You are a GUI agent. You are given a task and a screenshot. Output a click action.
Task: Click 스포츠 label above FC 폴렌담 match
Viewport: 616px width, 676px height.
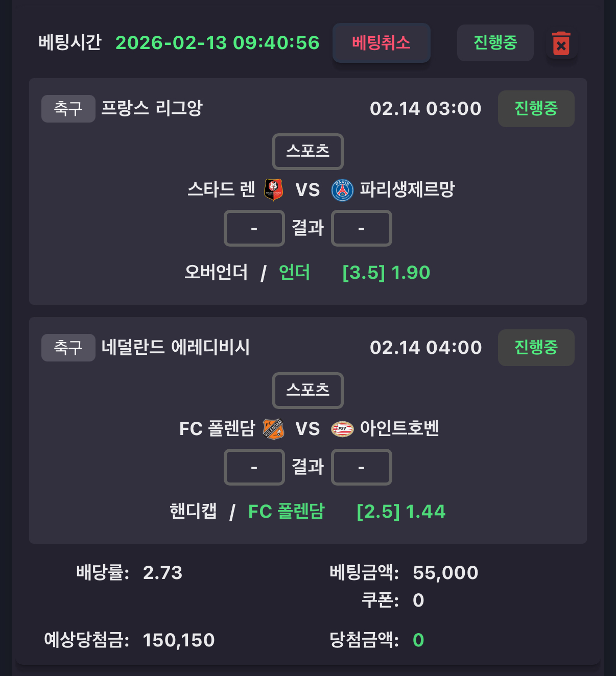coord(307,391)
